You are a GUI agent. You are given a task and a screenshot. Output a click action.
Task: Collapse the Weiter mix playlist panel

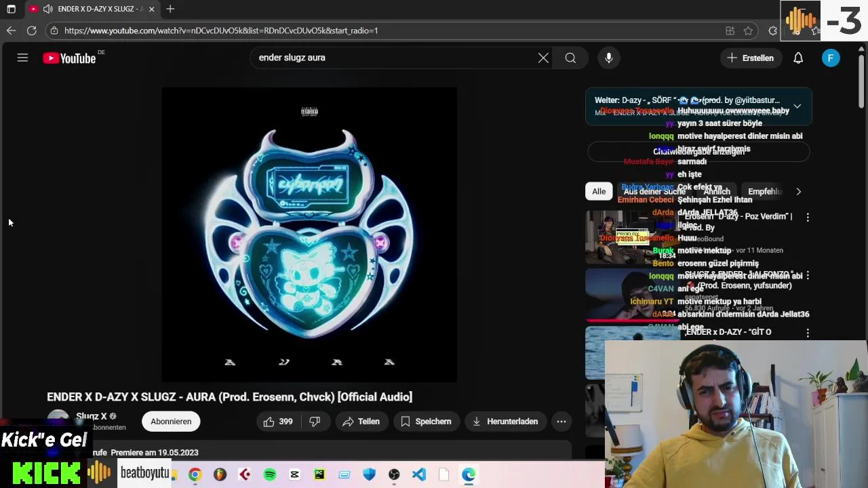(x=797, y=106)
